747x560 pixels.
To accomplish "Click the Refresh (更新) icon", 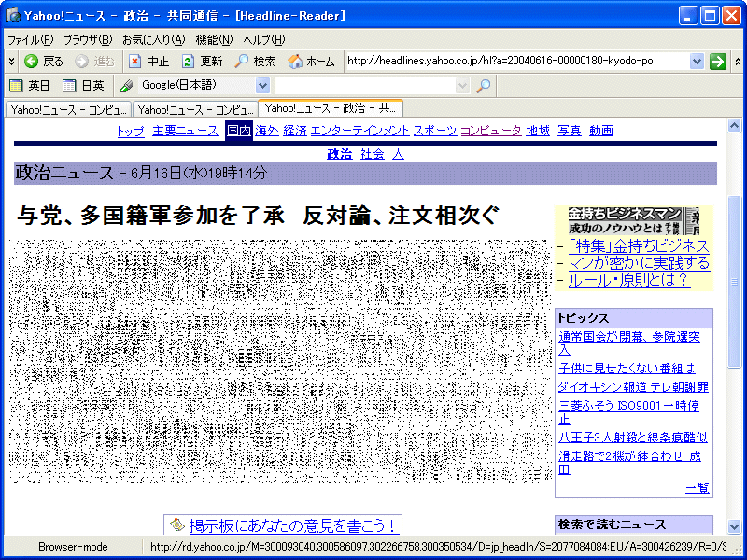I will click(188, 62).
